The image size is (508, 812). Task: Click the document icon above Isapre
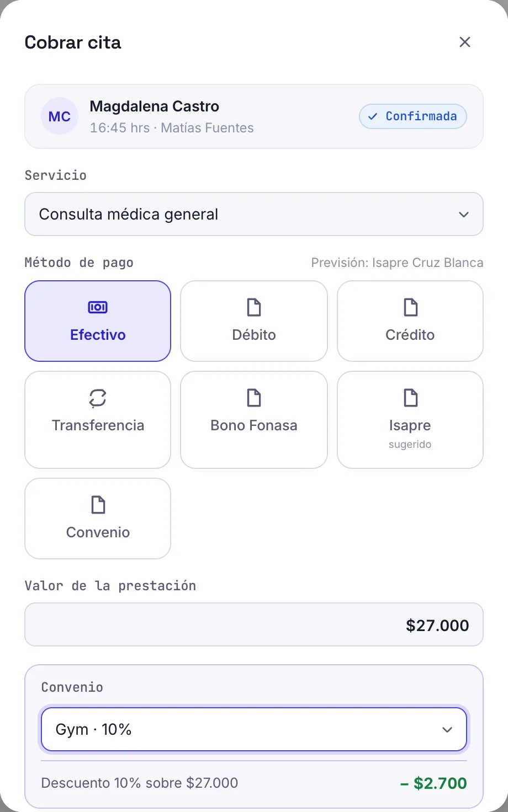(x=410, y=398)
